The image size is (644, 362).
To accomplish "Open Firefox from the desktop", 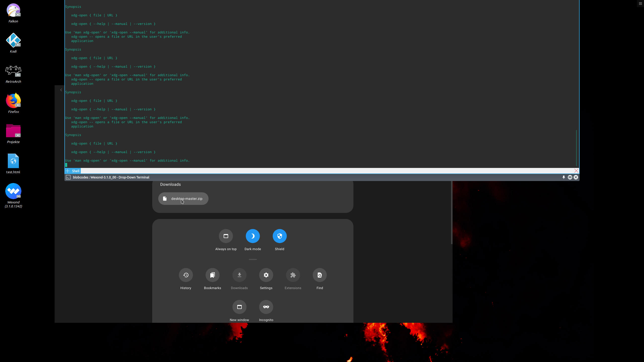I will pyautogui.click(x=13, y=100).
